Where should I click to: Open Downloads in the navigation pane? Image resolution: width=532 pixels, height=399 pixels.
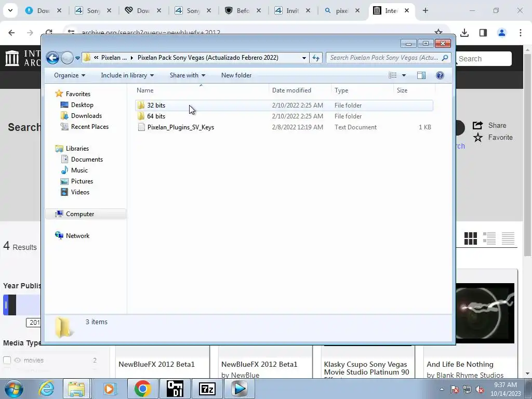(x=86, y=116)
